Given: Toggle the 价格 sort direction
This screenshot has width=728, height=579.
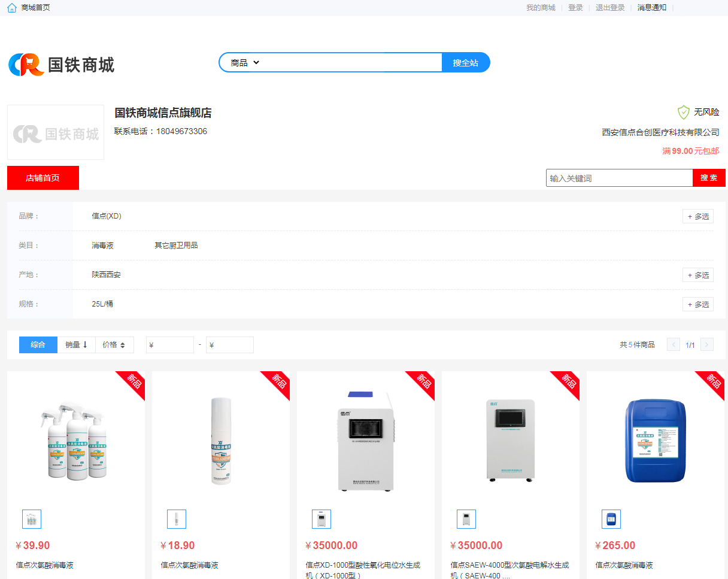Looking at the screenshot, I should (x=114, y=344).
